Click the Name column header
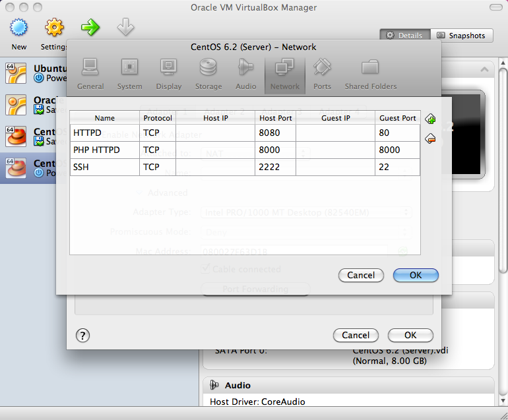 (105, 118)
